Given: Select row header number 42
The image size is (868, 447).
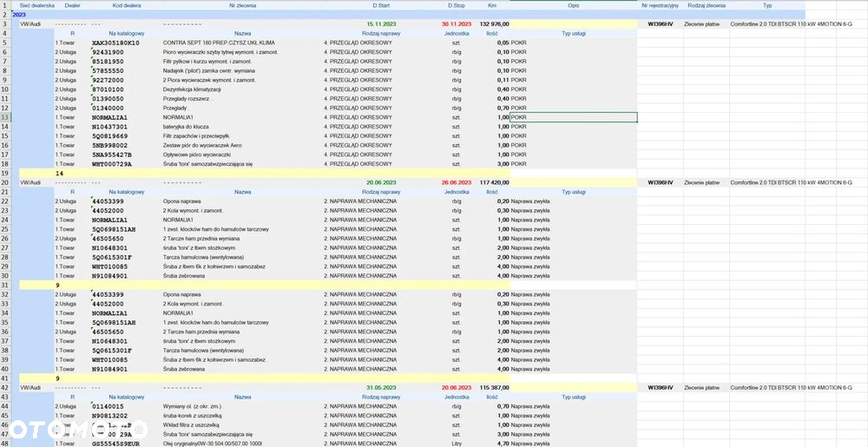Looking at the screenshot, I should pyautogui.click(x=5, y=388).
